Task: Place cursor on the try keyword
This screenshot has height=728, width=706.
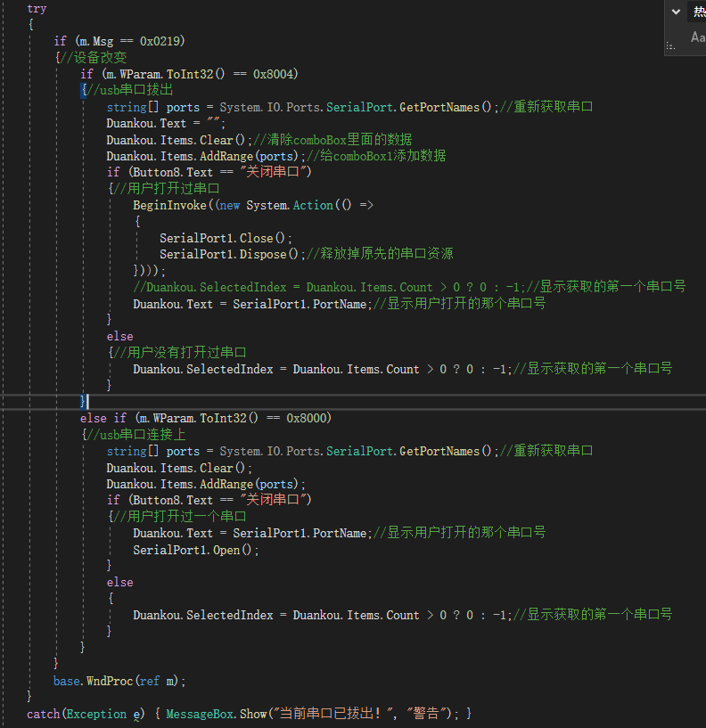Action: [37, 8]
